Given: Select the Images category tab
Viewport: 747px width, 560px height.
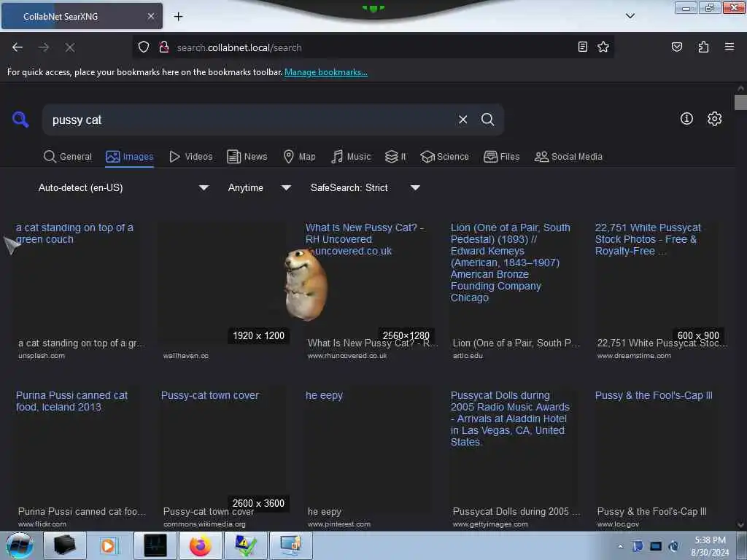Looking at the screenshot, I should coord(130,157).
